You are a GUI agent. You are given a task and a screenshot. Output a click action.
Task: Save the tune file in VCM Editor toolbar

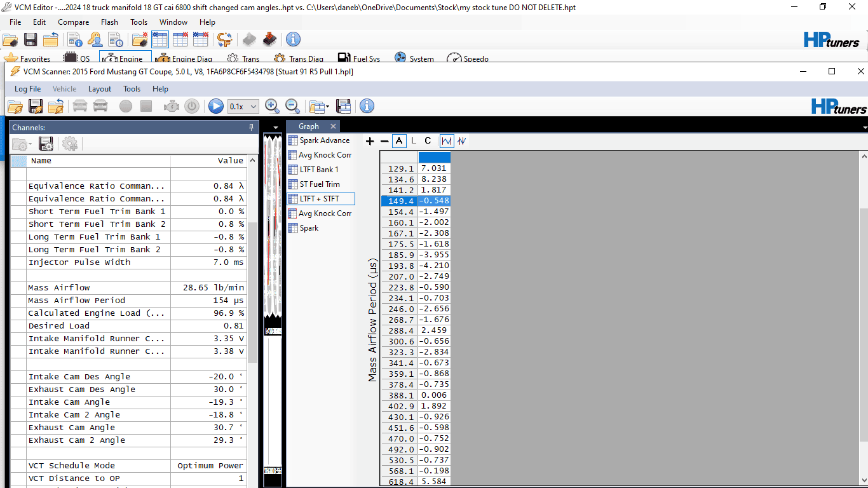(31, 39)
